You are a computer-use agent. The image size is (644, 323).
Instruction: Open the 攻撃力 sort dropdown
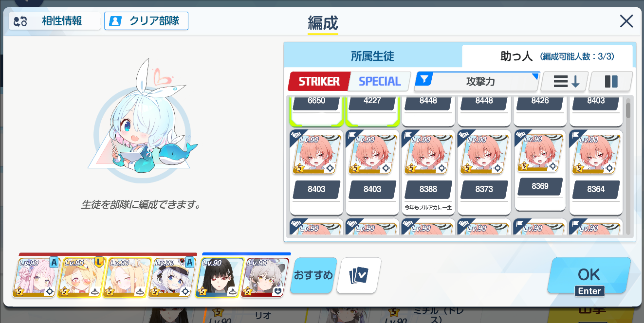tap(477, 81)
